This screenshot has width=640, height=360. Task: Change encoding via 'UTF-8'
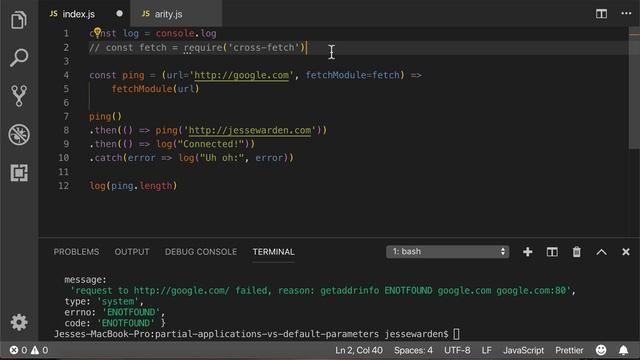coord(457,350)
